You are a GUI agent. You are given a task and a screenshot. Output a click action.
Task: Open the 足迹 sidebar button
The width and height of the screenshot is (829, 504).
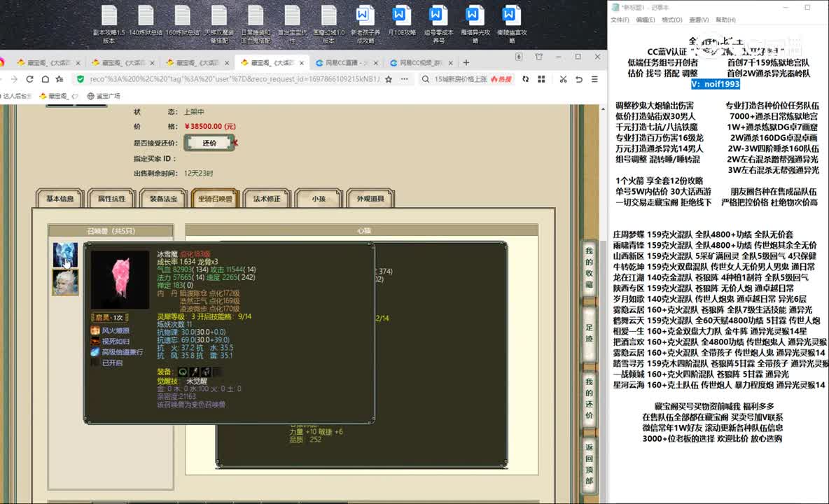click(x=589, y=332)
